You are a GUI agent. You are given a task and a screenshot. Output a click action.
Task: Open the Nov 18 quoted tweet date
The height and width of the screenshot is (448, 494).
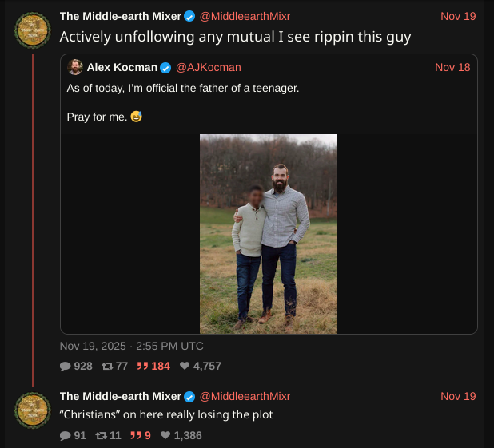[x=452, y=67]
